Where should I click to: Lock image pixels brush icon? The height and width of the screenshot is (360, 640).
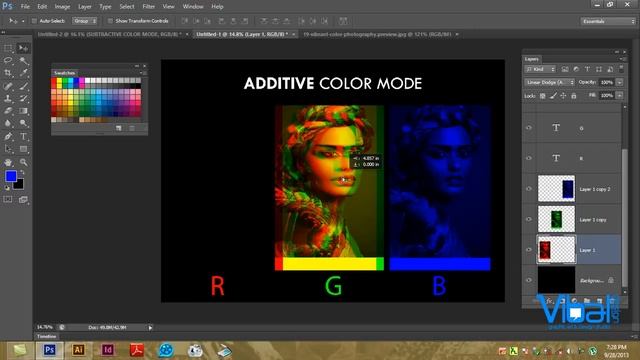pyautogui.click(x=553, y=96)
